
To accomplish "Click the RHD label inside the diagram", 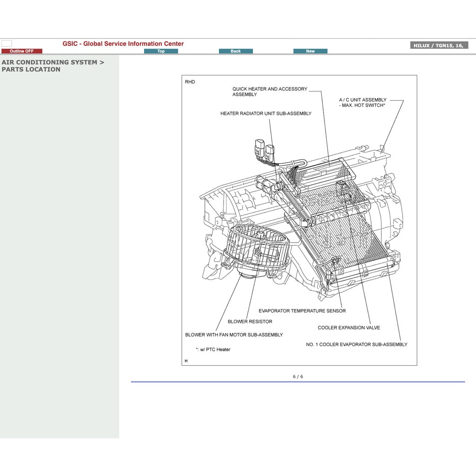I will (190, 81).
